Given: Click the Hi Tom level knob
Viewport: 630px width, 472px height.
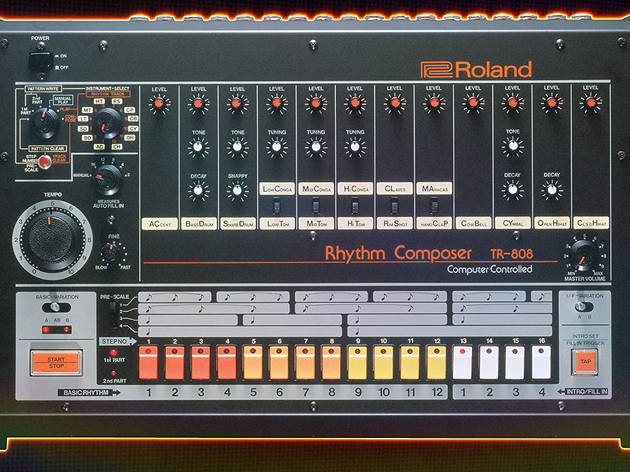Looking at the screenshot, I should coord(355,103).
